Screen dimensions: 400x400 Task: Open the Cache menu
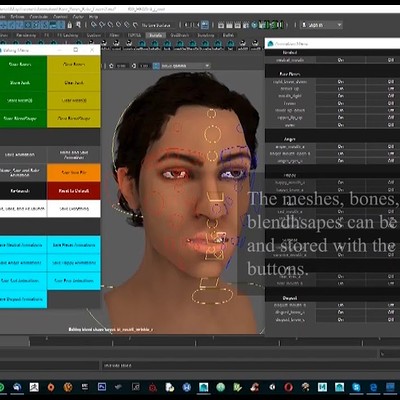(x=78, y=17)
